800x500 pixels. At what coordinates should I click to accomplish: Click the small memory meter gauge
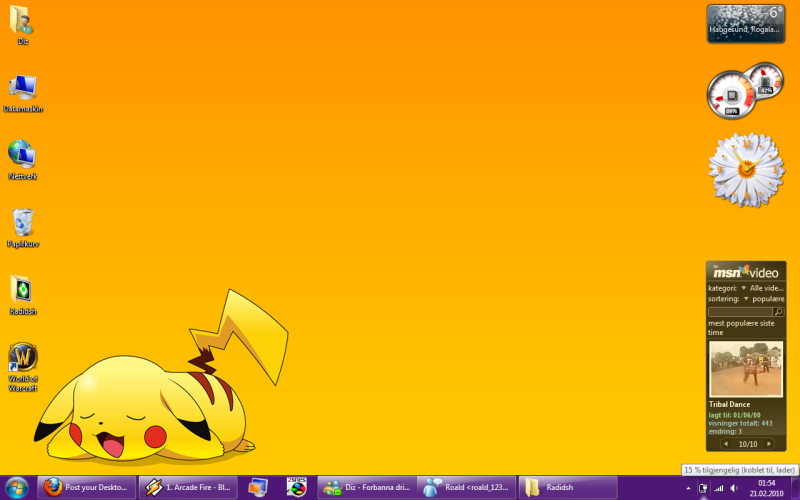(x=764, y=80)
